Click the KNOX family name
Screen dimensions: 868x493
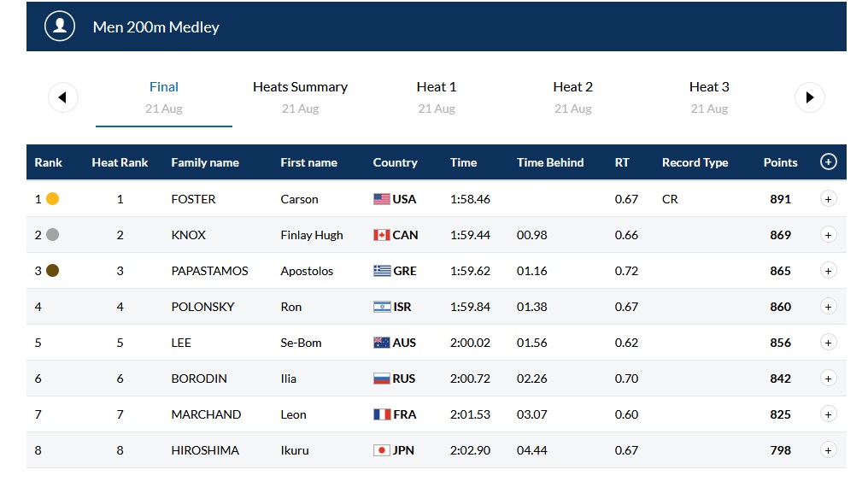(188, 235)
